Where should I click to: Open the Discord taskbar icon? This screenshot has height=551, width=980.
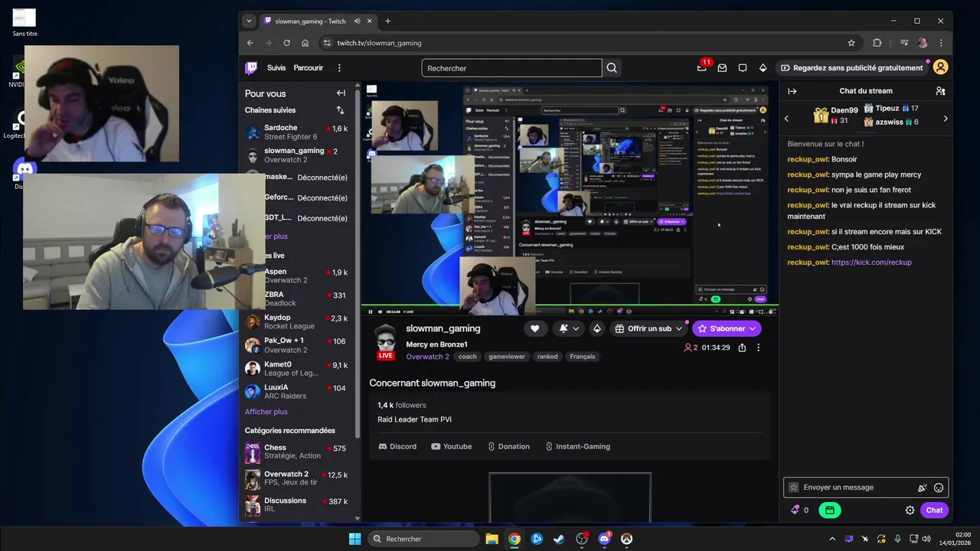(x=604, y=539)
